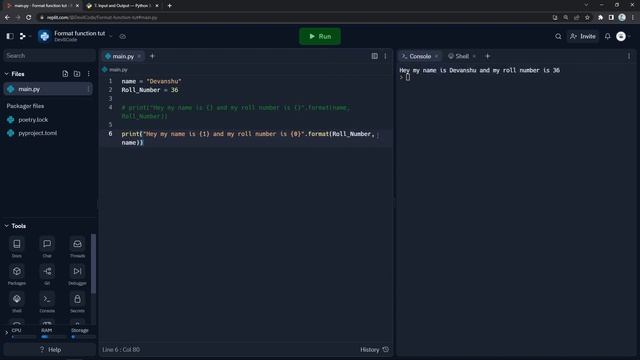640x360 pixels.
Task: Go back in browser history
Action: (x=7, y=18)
